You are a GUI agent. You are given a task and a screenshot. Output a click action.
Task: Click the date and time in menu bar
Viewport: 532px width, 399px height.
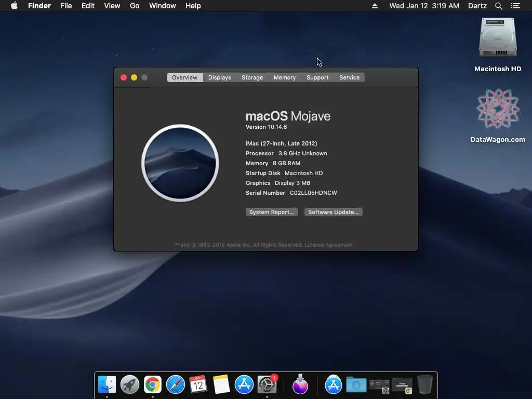pyautogui.click(x=424, y=6)
